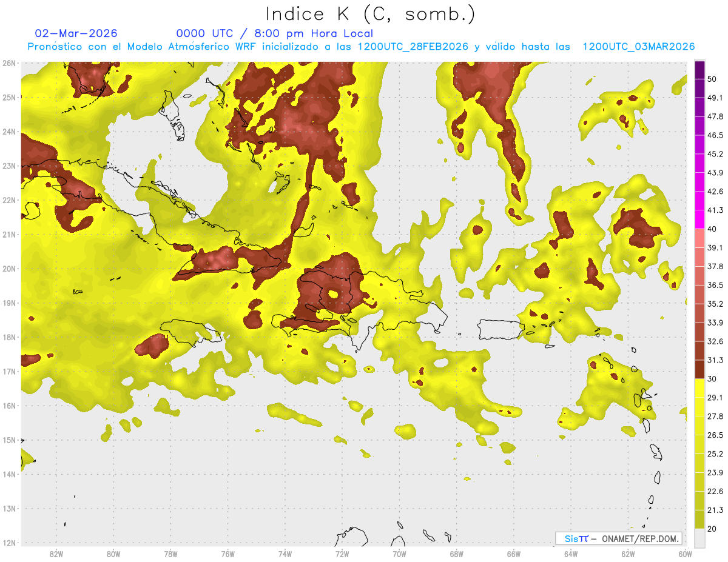This screenshot has width=728, height=562.
Task: Pick the magenta swatch between 40 and 41.3
Action: (699, 219)
